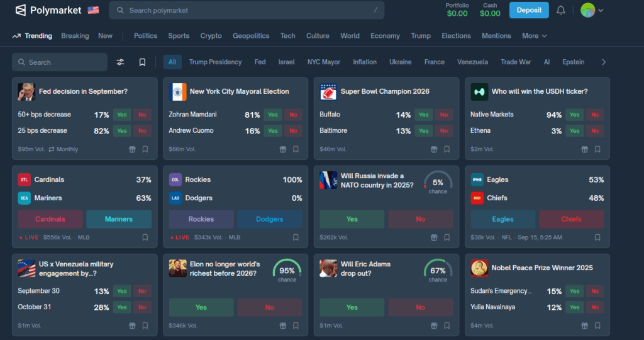This screenshot has height=340, width=644.
Task: Select the Trump Presidency topic filter
Action: (x=215, y=62)
